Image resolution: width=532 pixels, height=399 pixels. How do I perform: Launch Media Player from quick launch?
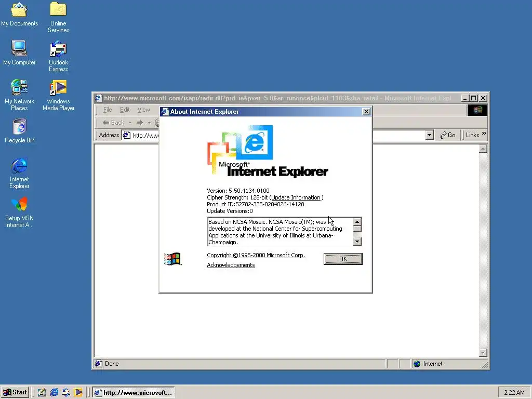(x=78, y=392)
